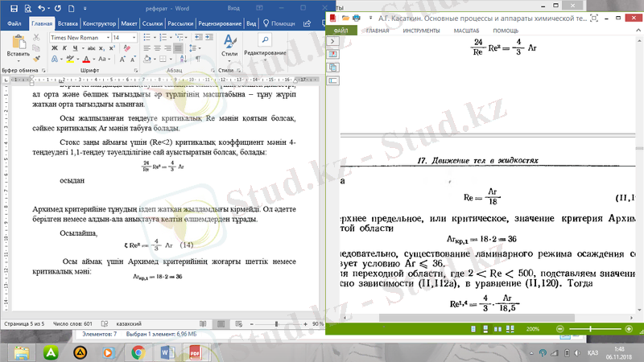Image resolution: width=644 pixels, height=362 pixels.
Task: Open Помощн tell-me search box
Action: (x=279, y=23)
